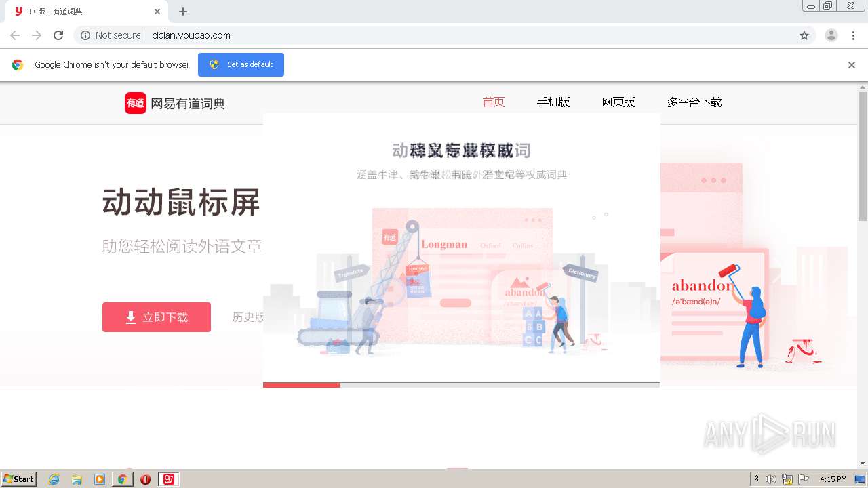Click the Youdao red logo icon

[x=136, y=103]
